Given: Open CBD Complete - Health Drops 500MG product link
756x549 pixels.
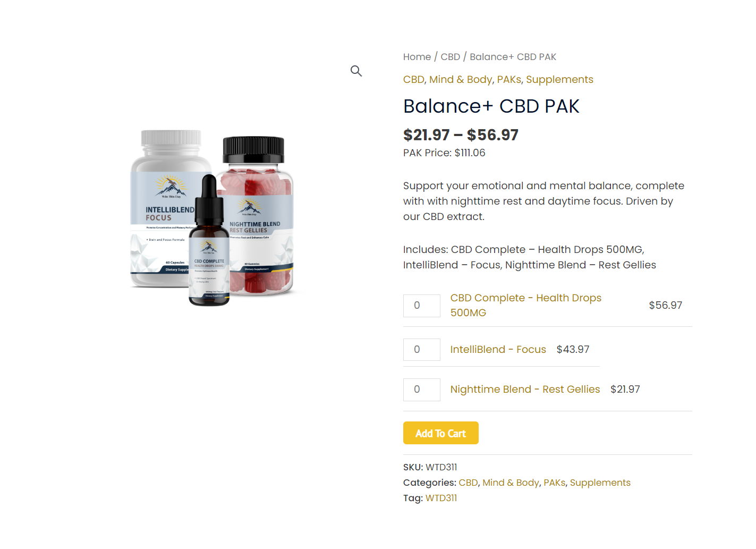Looking at the screenshot, I should coord(526,305).
